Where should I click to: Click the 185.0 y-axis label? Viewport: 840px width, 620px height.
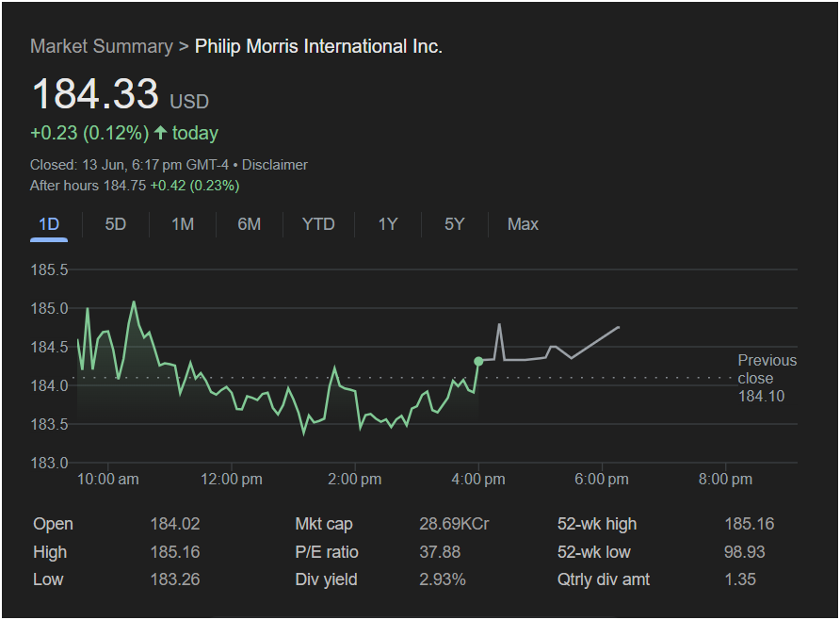pos(49,308)
